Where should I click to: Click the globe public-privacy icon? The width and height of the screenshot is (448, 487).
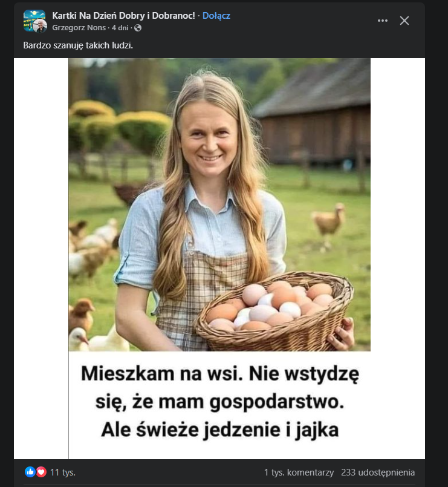[x=138, y=28]
